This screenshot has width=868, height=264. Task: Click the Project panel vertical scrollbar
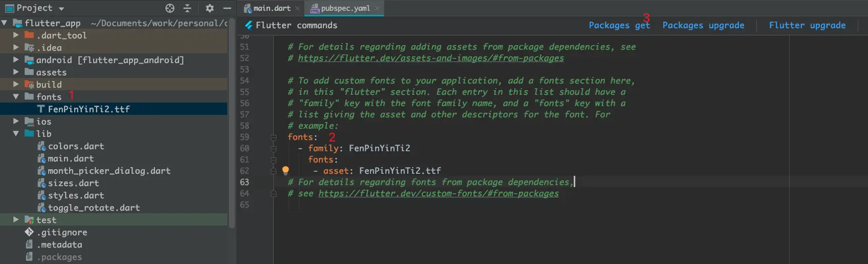[232, 123]
